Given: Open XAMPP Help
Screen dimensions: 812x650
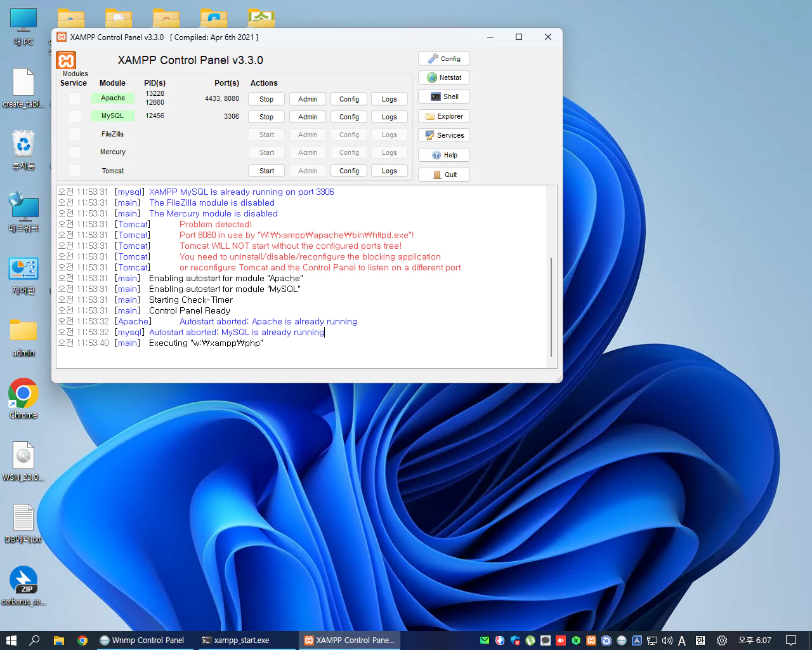Looking at the screenshot, I should (444, 155).
